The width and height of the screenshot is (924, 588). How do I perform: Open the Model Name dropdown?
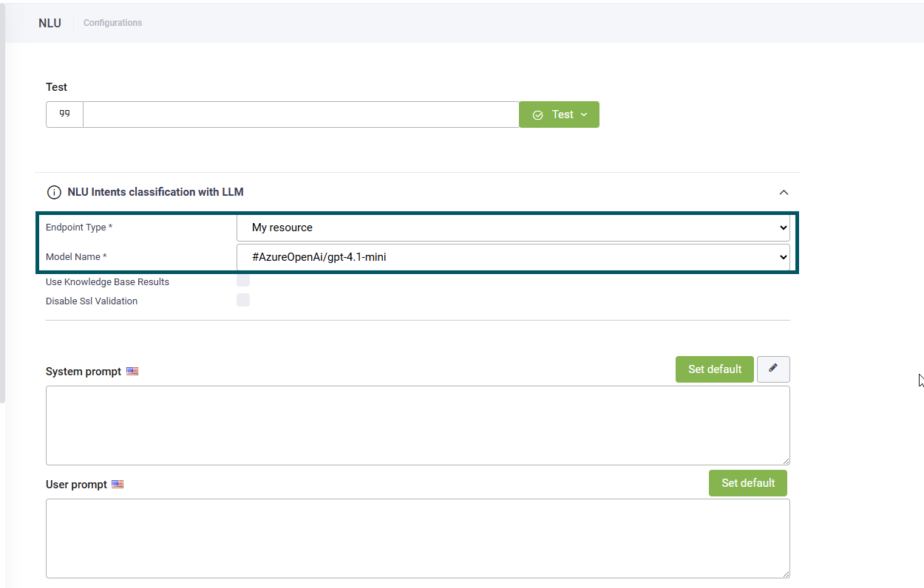coord(513,257)
